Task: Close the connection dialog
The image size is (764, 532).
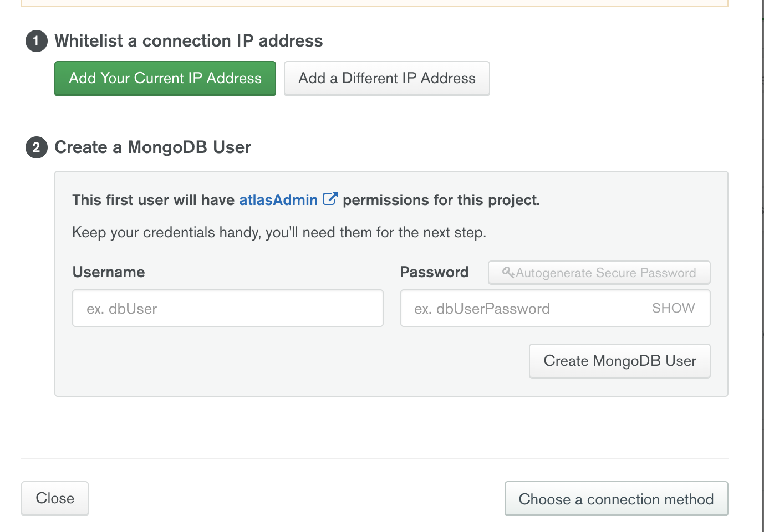Action: [x=55, y=498]
